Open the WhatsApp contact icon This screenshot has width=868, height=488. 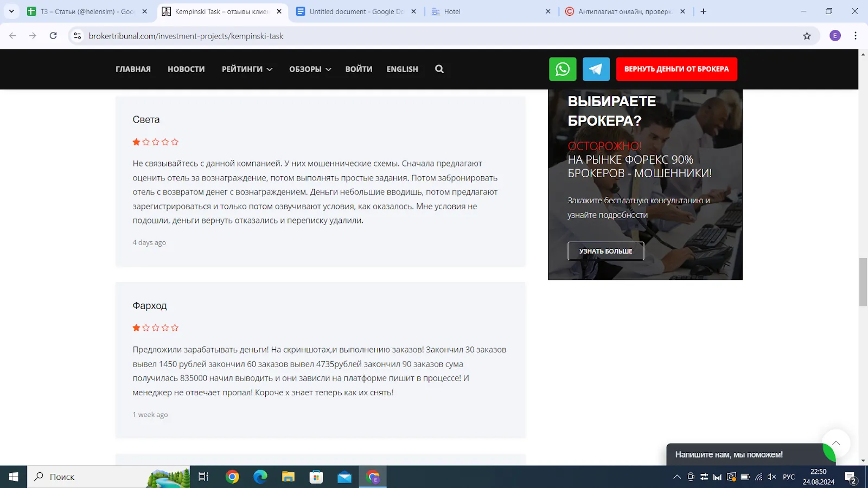pos(563,69)
